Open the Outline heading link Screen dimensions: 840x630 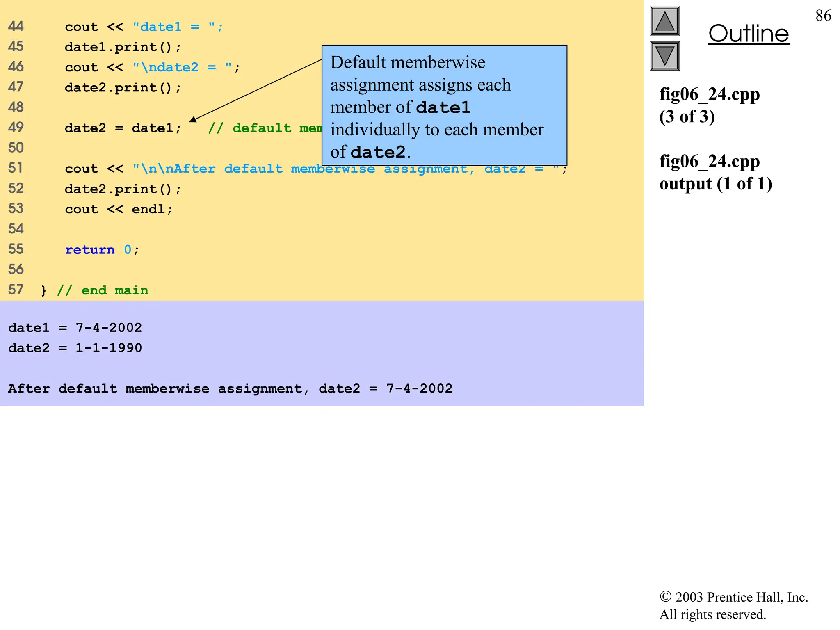pyautogui.click(x=749, y=34)
